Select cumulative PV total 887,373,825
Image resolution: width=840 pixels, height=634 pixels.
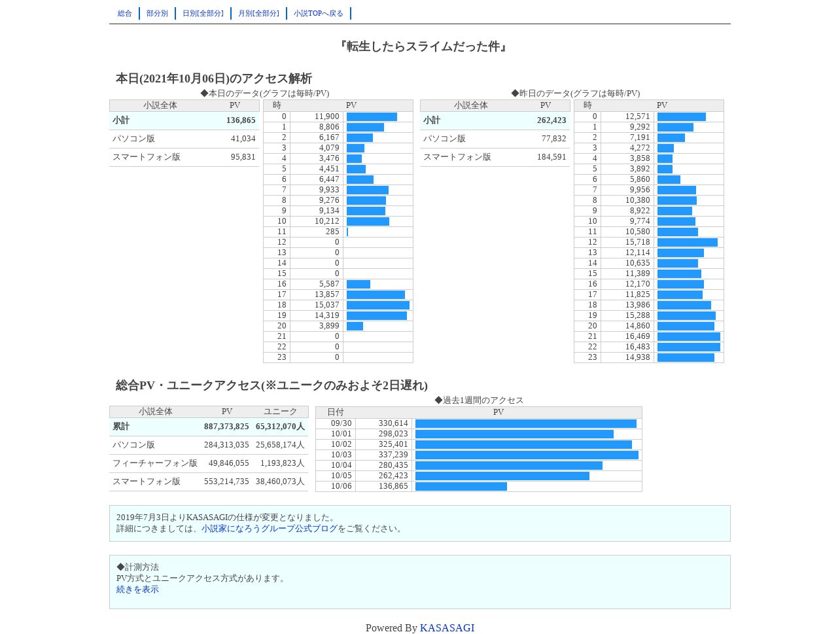(x=226, y=427)
